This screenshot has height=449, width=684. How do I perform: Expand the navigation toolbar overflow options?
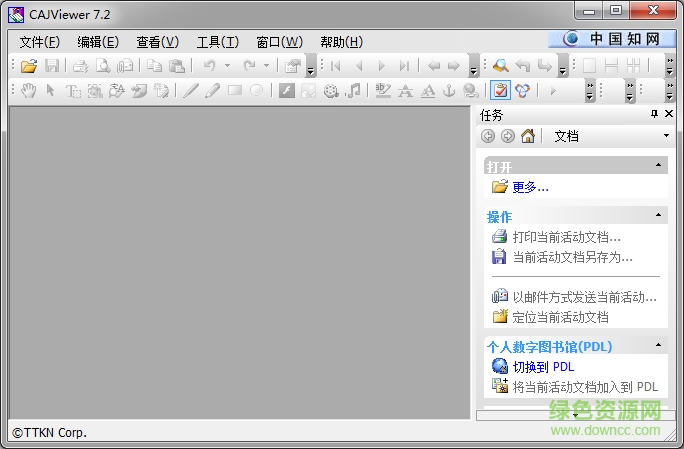pos(474,66)
